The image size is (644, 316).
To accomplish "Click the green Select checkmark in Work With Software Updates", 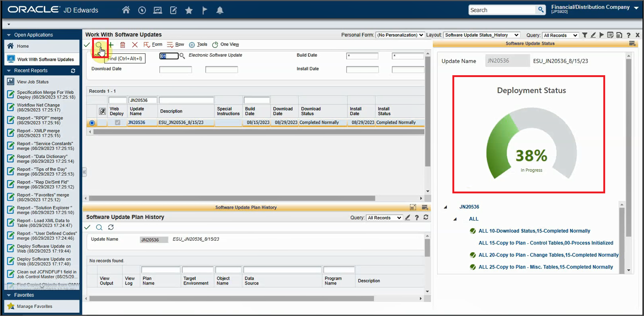I will pyautogui.click(x=87, y=45).
